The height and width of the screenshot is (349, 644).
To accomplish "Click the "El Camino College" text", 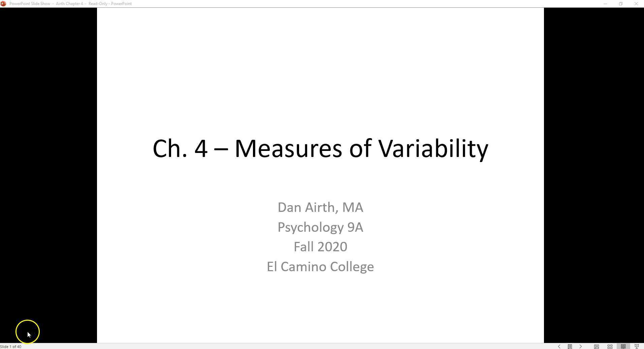I will tap(320, 267).
